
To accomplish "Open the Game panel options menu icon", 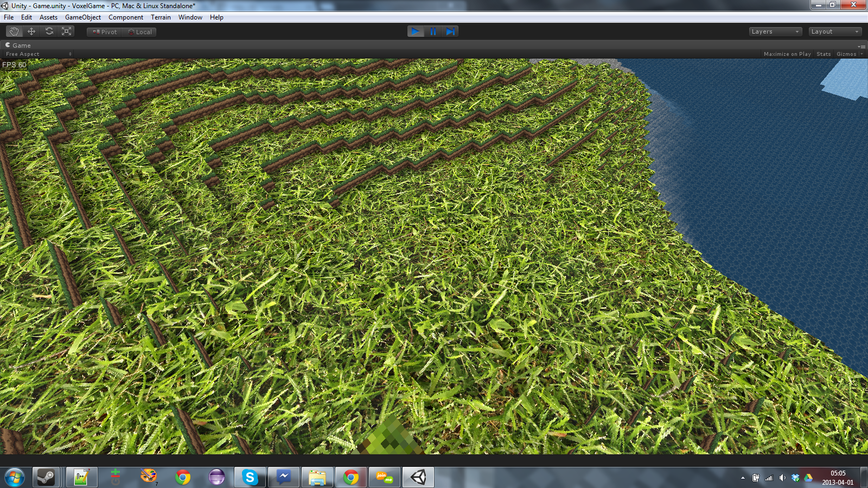I will click(x=861, y=46).
